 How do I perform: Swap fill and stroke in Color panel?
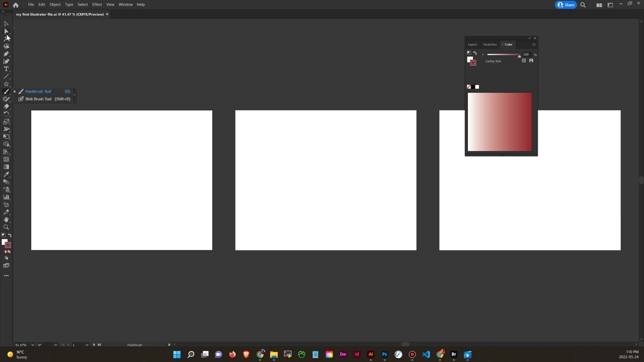click(475, 53)
